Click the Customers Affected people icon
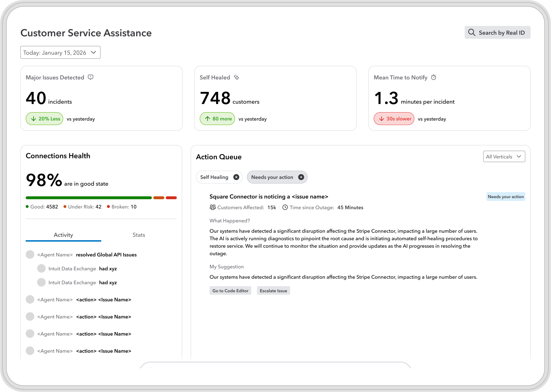This screenshot has width=551, height=392. [x=213, y=207]
